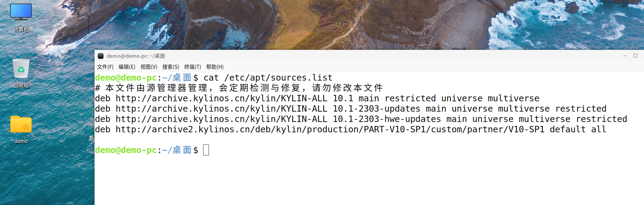Open the 帮助(H) menu
This screenshot has height=205, width=644.
(x=215, y=67)
